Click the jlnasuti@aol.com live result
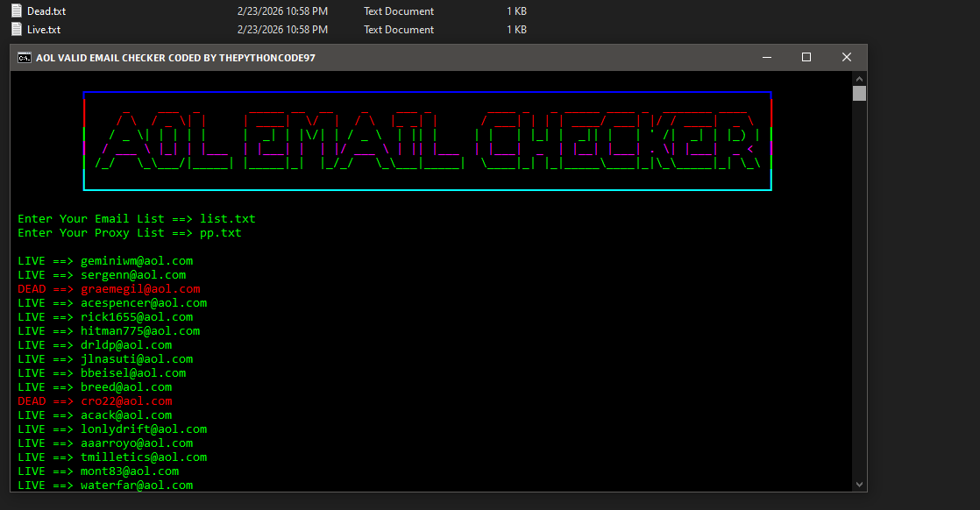 [137, 359]
